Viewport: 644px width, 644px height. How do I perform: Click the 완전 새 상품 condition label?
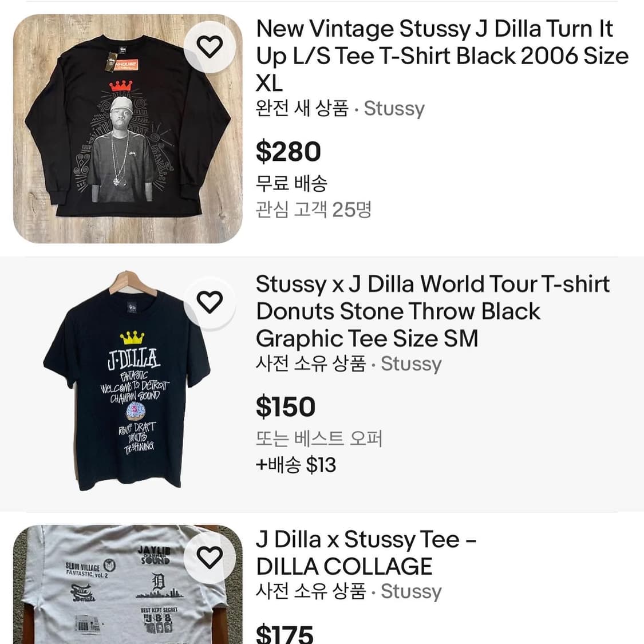pyautogui.click(x=302, y=109)
